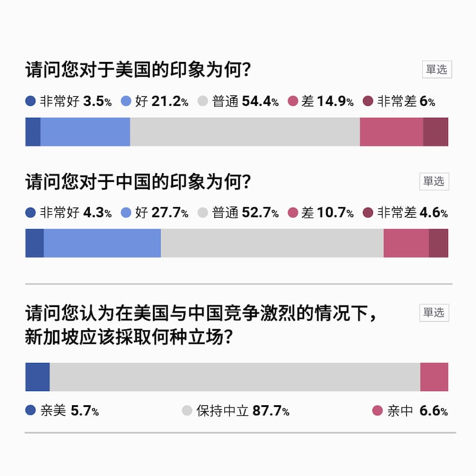This screenshot has width=476, height=476.
Task: Click the 單选 badge beside the United States impression question
Action: 436,70
